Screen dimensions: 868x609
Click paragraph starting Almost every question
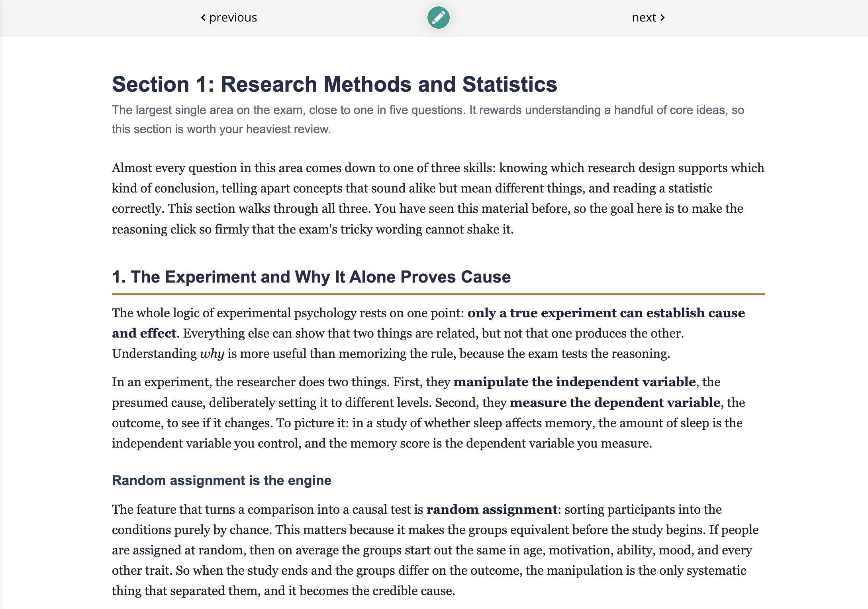[x=438, y=198]
